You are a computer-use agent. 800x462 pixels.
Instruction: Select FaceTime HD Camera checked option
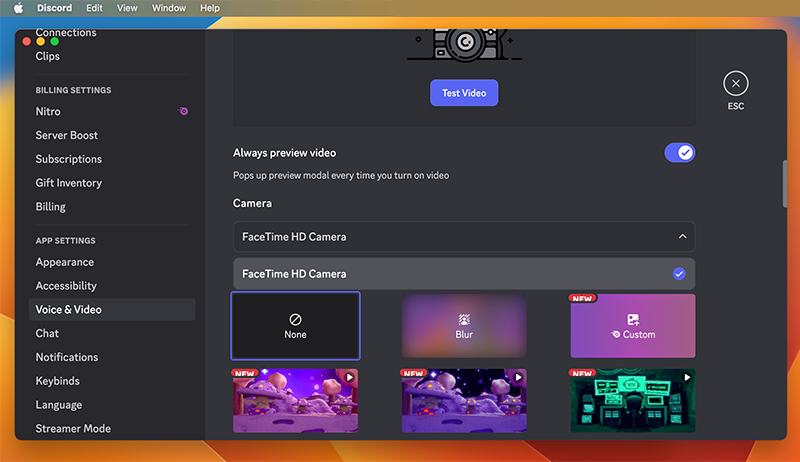pos(464,274)
